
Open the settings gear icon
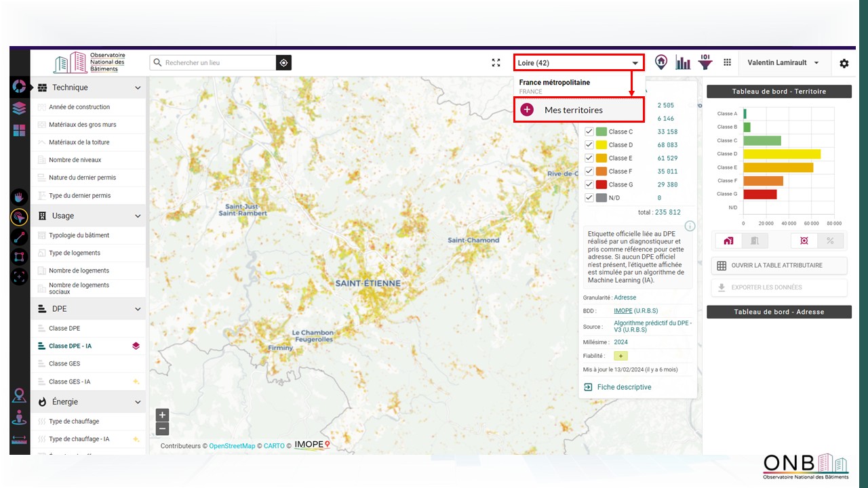pos(844,63)
